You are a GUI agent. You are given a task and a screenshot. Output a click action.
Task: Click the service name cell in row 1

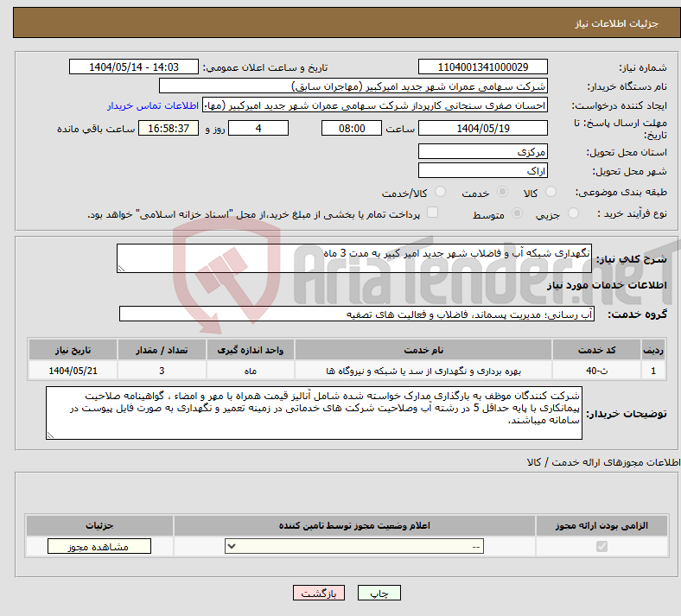[x=423, y=371]
